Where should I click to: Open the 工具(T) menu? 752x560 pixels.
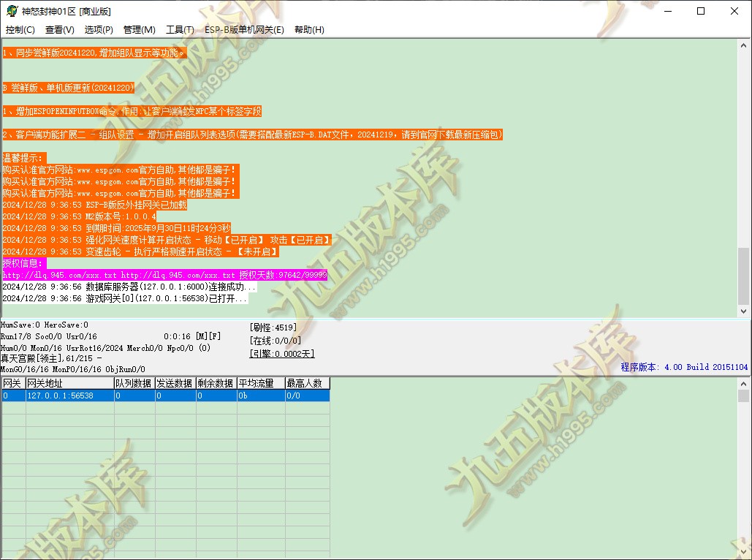tap(180, 30)
